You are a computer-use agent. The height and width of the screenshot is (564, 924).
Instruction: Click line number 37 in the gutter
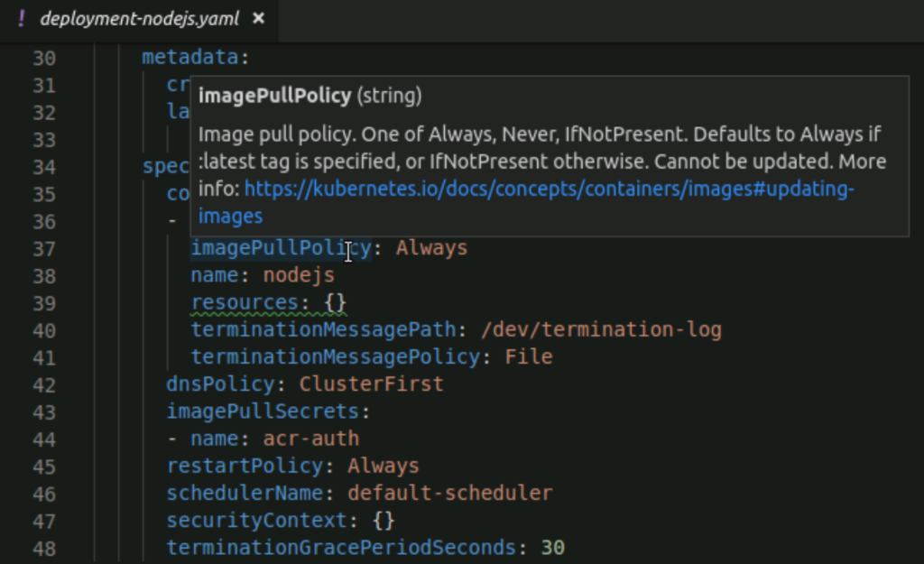coord(45,247)
